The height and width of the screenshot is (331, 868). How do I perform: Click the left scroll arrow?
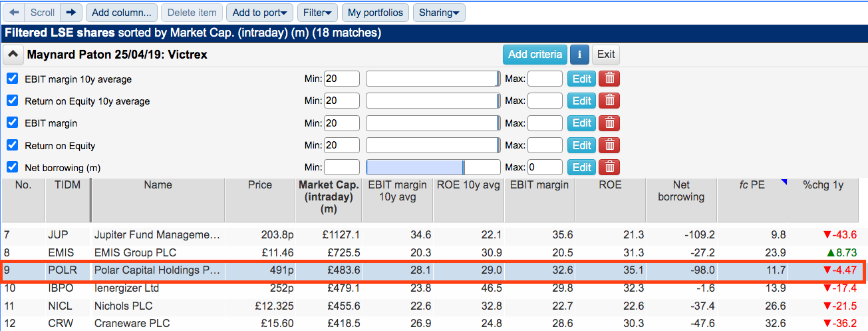13,12
